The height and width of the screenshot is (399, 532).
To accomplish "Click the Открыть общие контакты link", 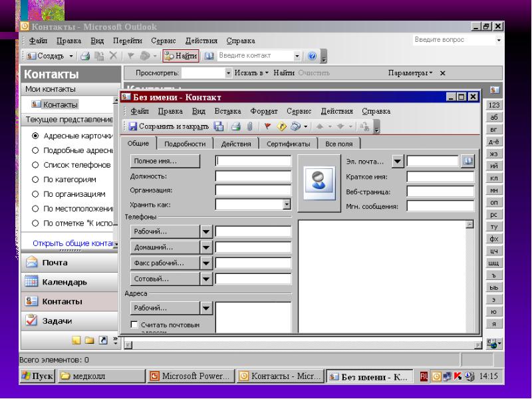I will pyautogui.click(x=73, y=243).
